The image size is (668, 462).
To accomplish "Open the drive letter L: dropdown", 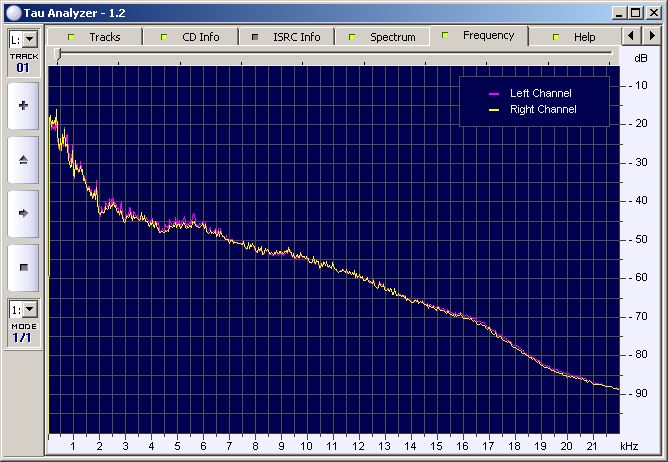I will [x=23, y=39].
